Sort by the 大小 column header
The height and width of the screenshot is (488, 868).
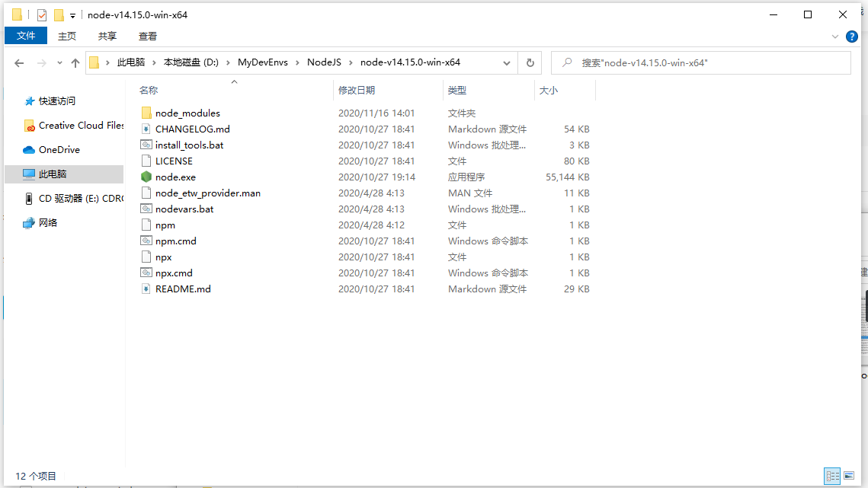(x=549, y=90)
